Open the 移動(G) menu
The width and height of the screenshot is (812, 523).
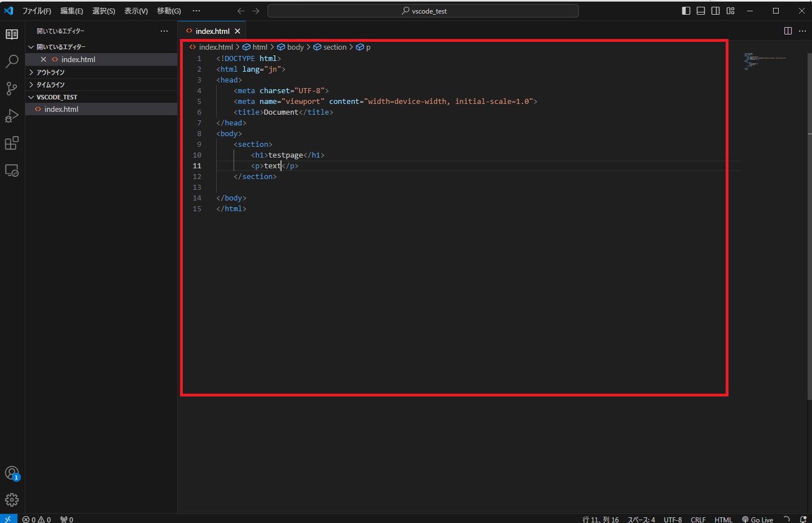[169, 11]
